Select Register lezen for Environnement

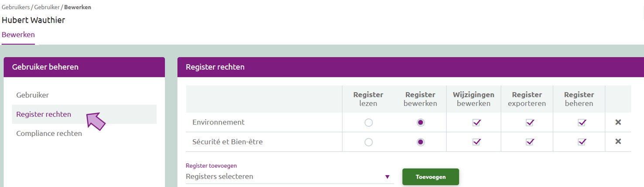(369, 123)
